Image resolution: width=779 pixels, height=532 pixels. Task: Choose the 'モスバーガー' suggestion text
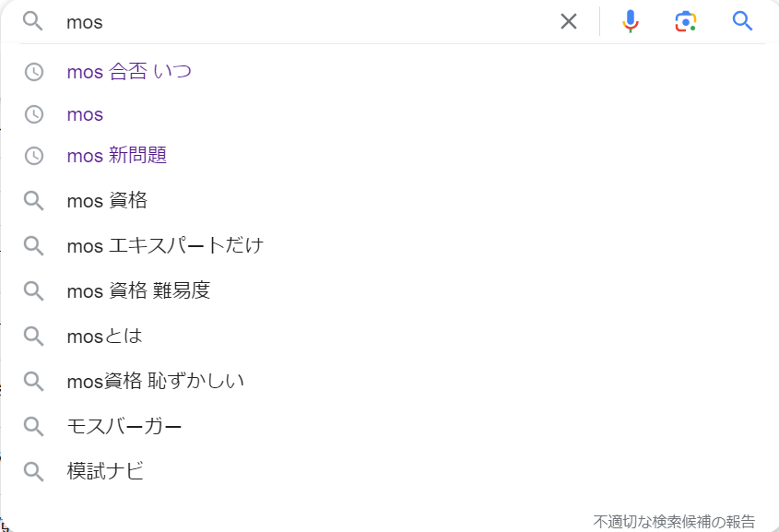coord(124,426)
